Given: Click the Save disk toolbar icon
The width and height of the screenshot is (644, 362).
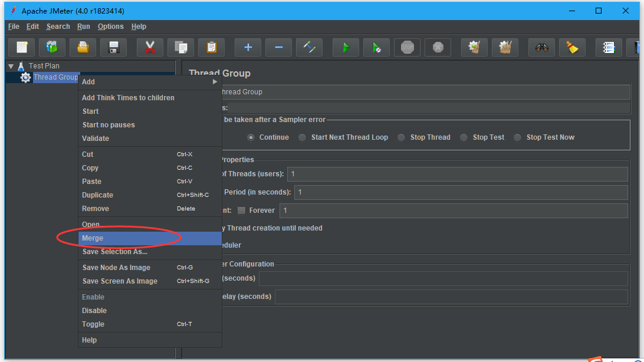Looking at the screenshot, I should point(113,47).
